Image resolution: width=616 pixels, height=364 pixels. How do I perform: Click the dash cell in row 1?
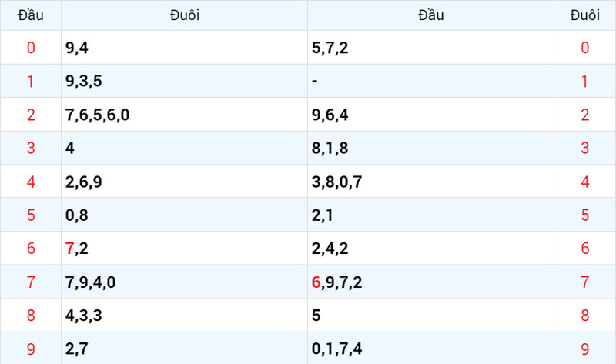pyautogui.click(x=430, y=81)
